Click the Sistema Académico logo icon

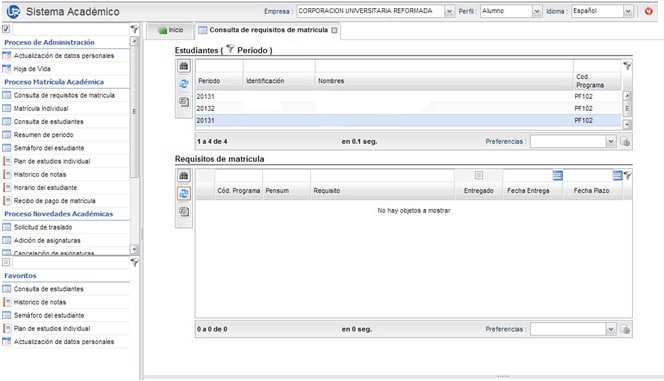coord(13,11)
